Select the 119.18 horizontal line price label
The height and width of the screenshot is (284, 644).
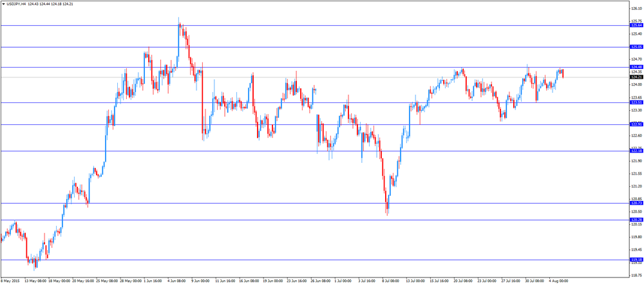[636, 260]
